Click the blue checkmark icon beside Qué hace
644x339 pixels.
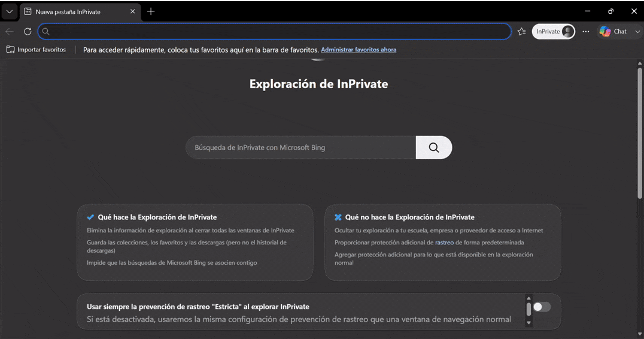coord(90,217)
